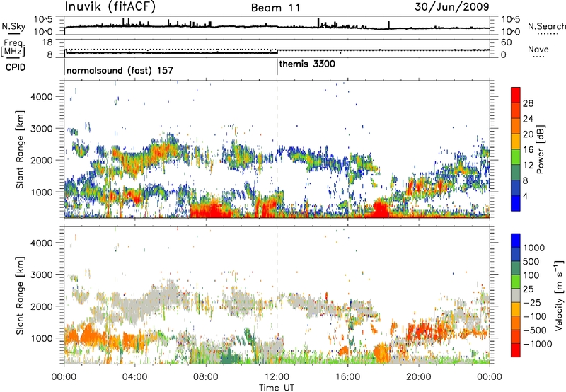Viewport: 566px width, 392px height.
Task: Click 'normalsound (fast) 157' text
Action: click(x=120, y=70)
